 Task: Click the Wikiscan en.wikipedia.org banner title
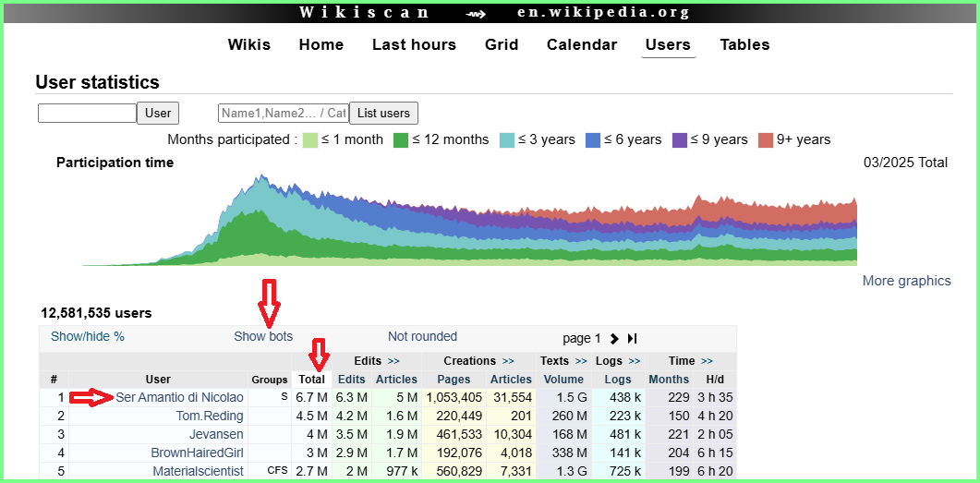(494, 13)
